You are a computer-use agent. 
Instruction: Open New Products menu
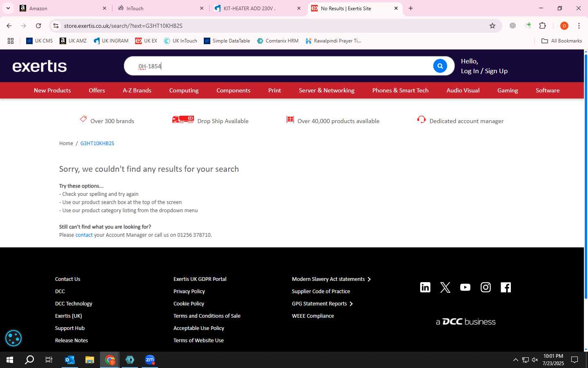pyautogui.click(x=52, y=90)
